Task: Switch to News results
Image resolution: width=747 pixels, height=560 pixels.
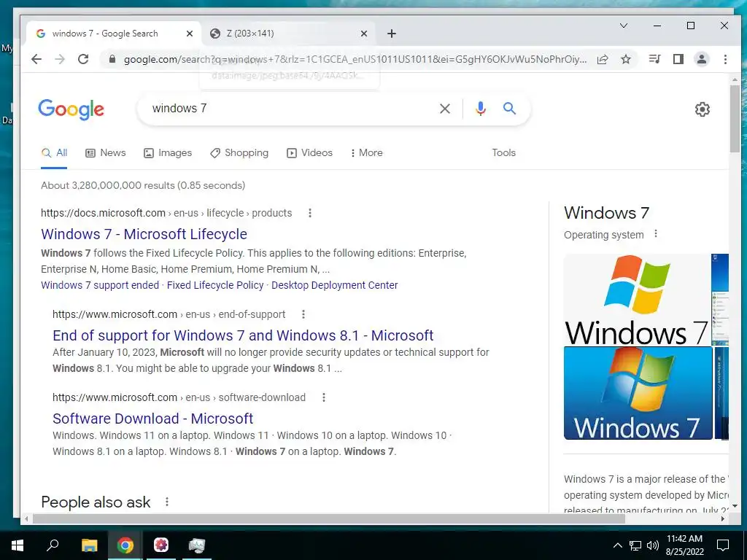Action: (105, 153)
